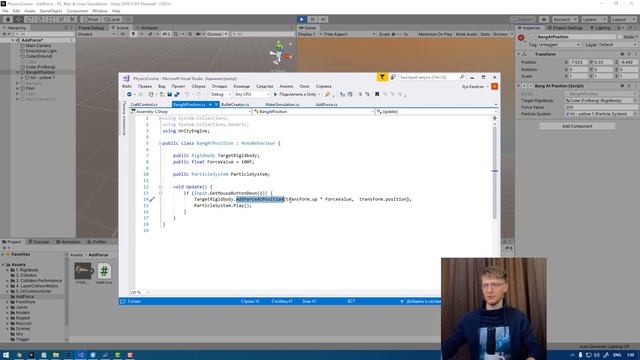Open the CraftControl.cs tab
Screen dimensions: 640x360
(x=144, y=105)
